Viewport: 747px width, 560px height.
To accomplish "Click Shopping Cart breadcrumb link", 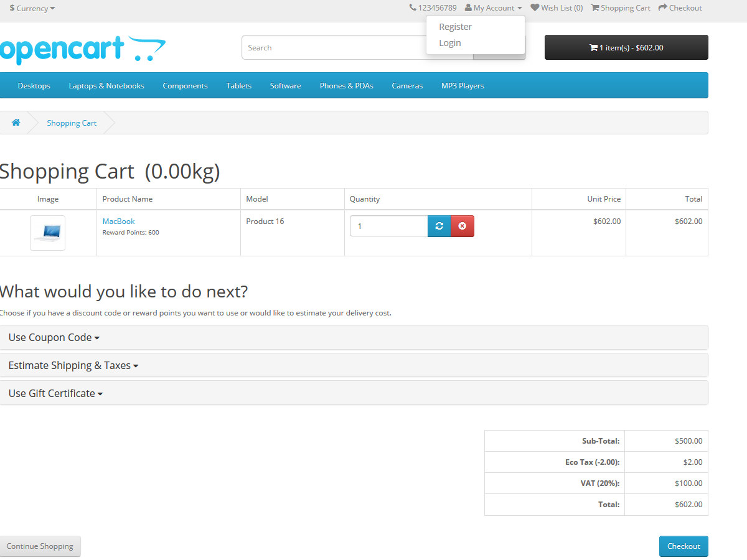I will click(72, 123).
